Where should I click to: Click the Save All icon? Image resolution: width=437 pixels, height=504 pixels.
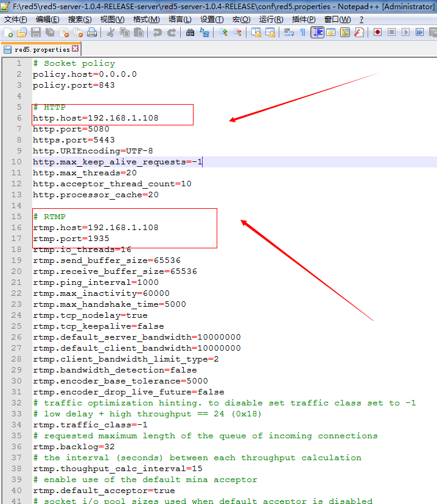click(50, 32)
